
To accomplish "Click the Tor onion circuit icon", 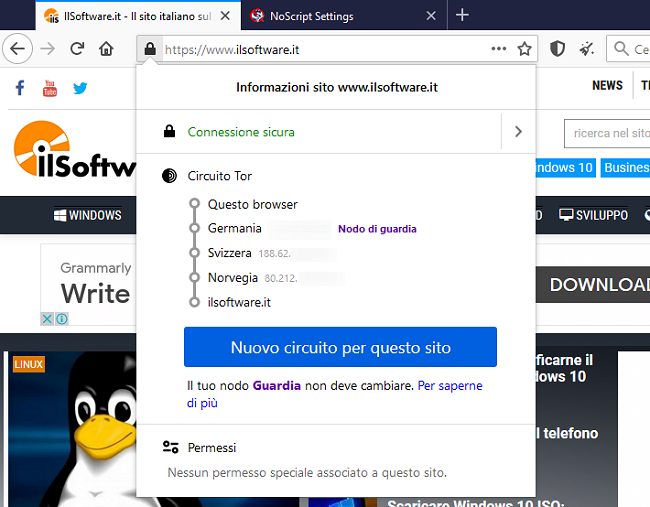I will [x=169, y=176].
